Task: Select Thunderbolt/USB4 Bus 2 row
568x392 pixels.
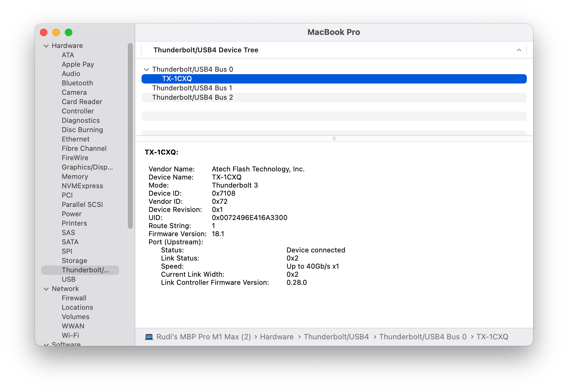Action: click(334, 98)
